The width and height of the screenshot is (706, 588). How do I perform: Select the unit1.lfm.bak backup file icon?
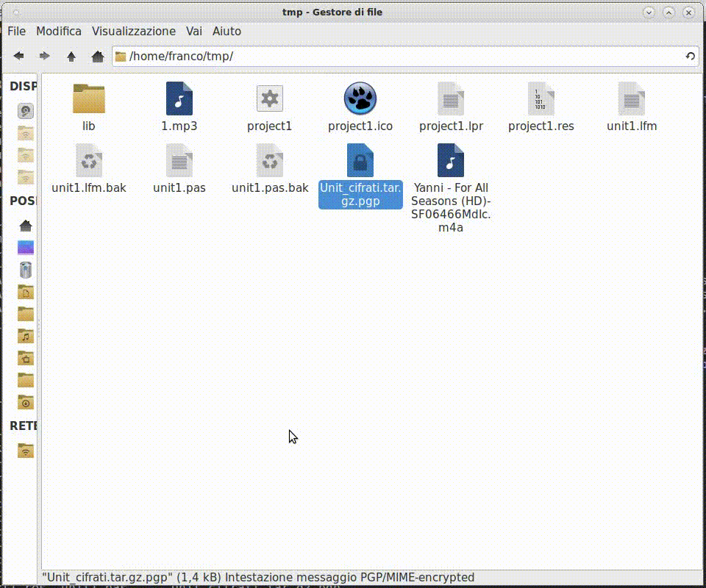[x=89, y=161]
